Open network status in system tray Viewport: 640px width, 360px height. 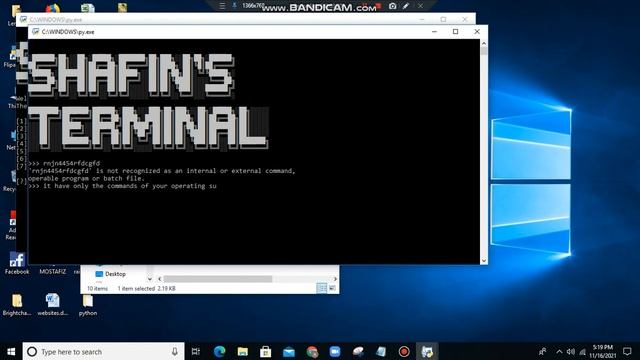click(x=583, y=352)
